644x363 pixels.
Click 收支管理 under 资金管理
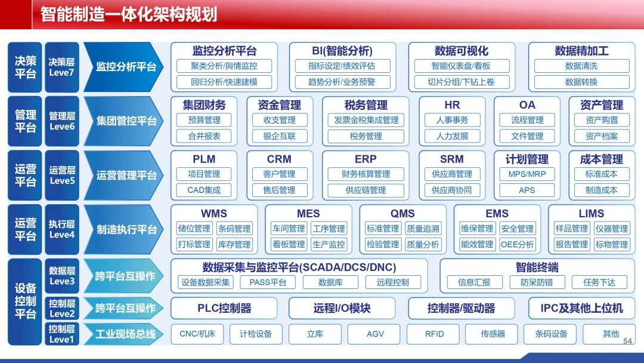280,120
